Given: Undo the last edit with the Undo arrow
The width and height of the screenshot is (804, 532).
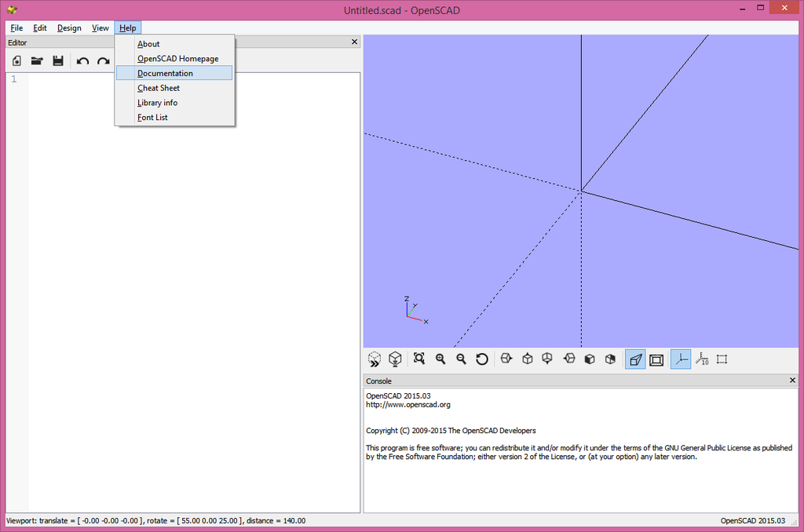Looking at the screenshot, I should [82, 60].
